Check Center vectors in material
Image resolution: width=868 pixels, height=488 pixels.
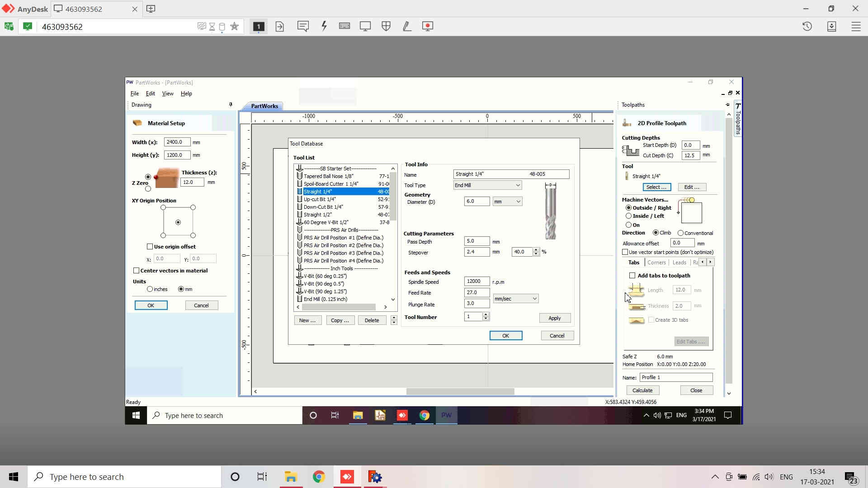click(136, 271)
